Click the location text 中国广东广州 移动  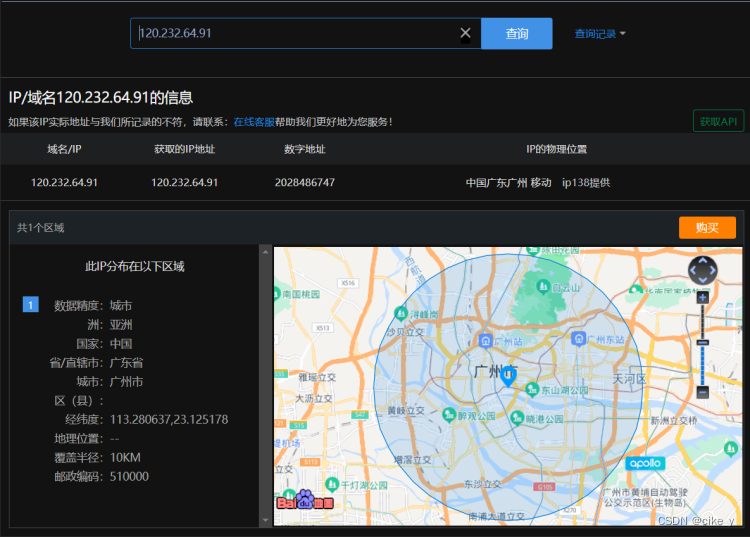(508, 183)
